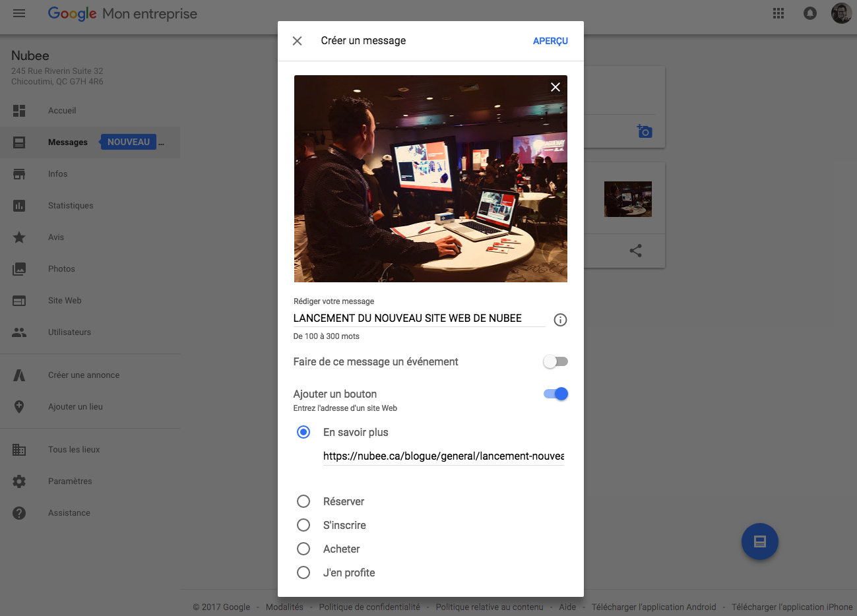
Task: Click the website URL input field
Action: (x=443, y=456)
